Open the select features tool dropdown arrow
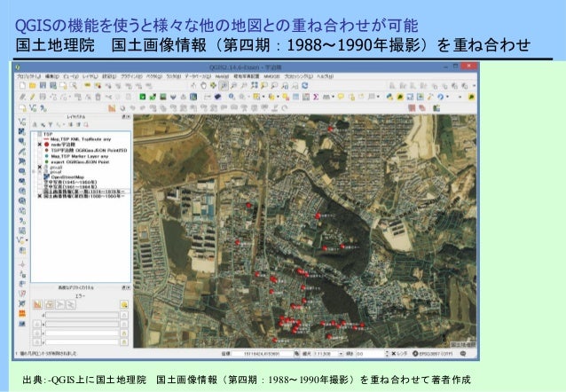 (263, 97)
